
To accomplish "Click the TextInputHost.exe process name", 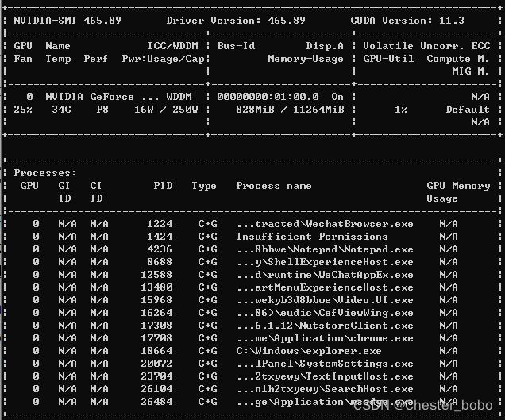I will pyautogui.click(x=325, y=376).
